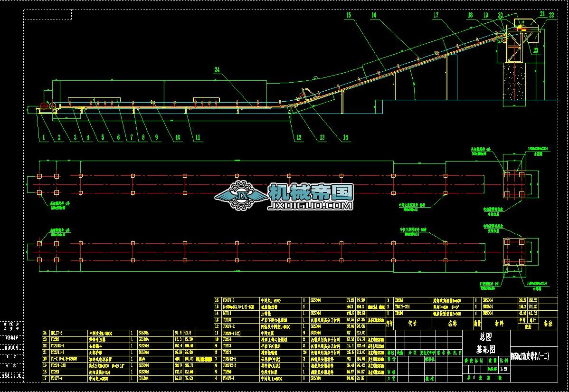Click callout number 24 above the horizontal section

(217, 70)
